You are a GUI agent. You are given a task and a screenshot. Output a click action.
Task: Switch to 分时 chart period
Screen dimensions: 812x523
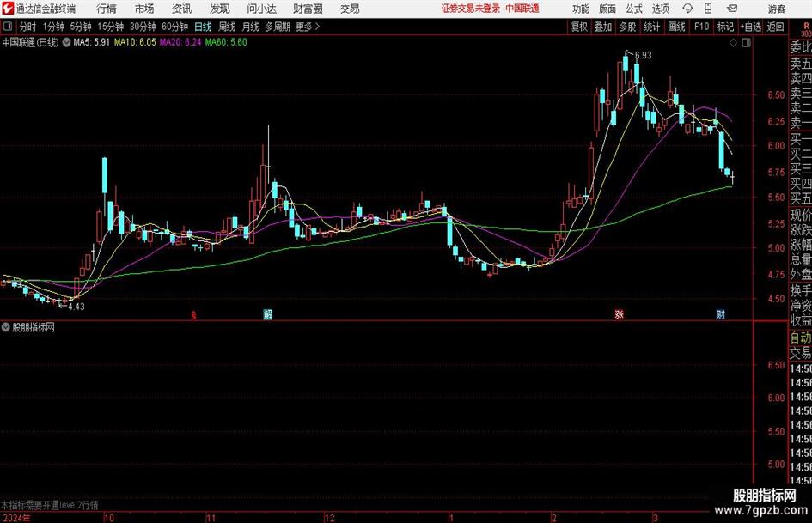[28, 27]
